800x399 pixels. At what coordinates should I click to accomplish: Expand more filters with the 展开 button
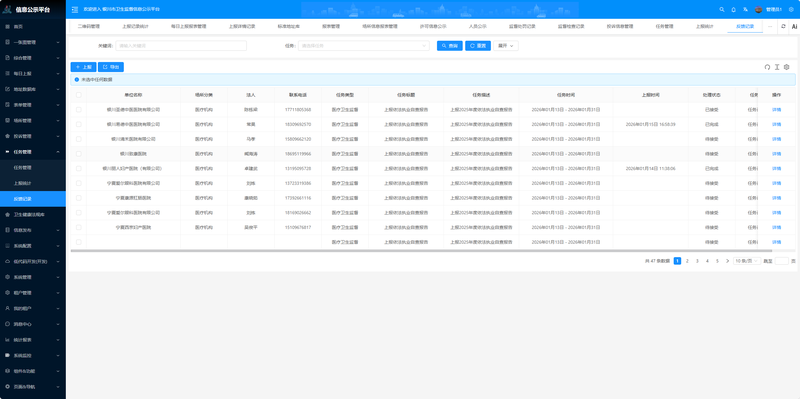[x=506, y=46]
